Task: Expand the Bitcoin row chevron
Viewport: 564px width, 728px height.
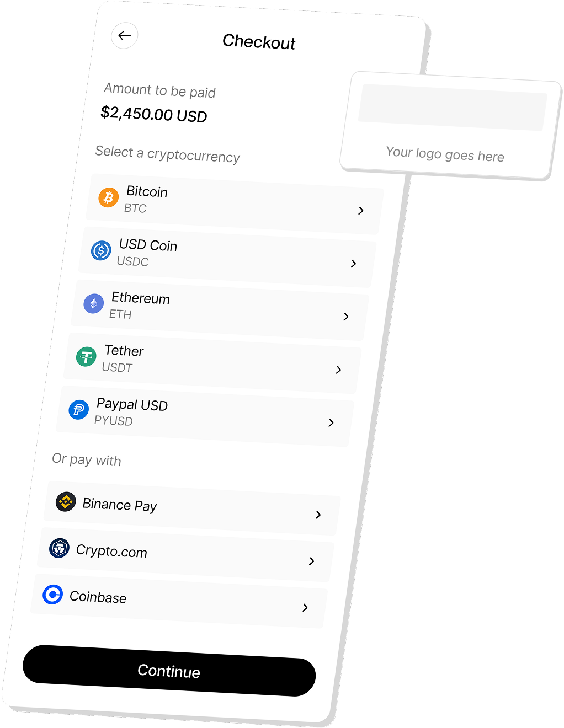Action: pyautogui.click(x=361, y=211)
